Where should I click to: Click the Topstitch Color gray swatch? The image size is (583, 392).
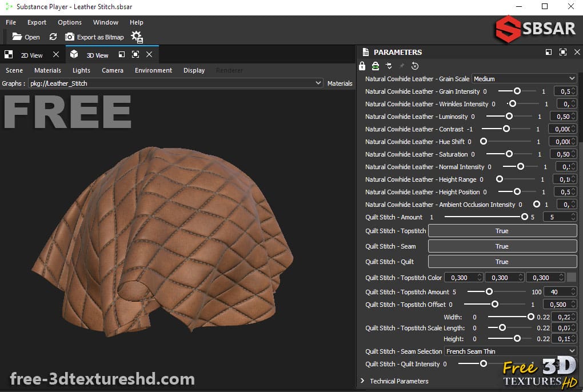click(572, 277)
